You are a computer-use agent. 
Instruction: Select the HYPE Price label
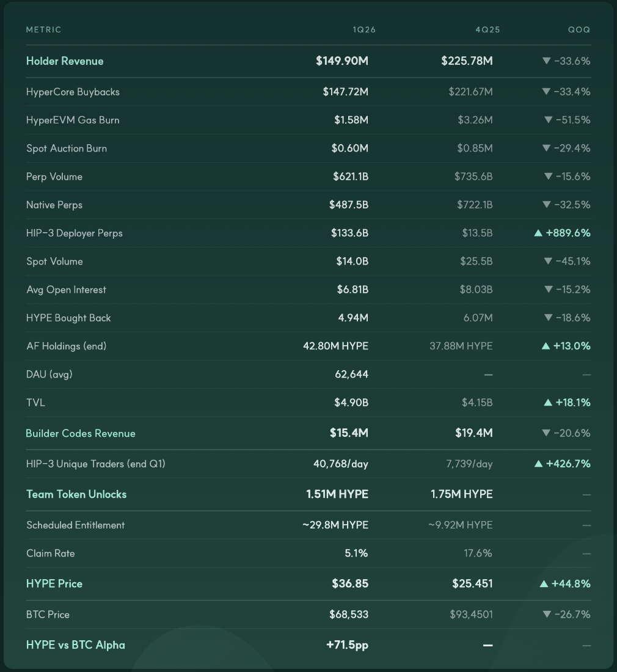click(x=54, y=584)
